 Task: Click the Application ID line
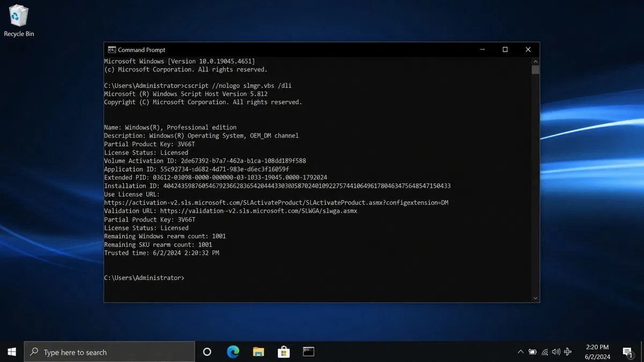(x=196, y=169)
